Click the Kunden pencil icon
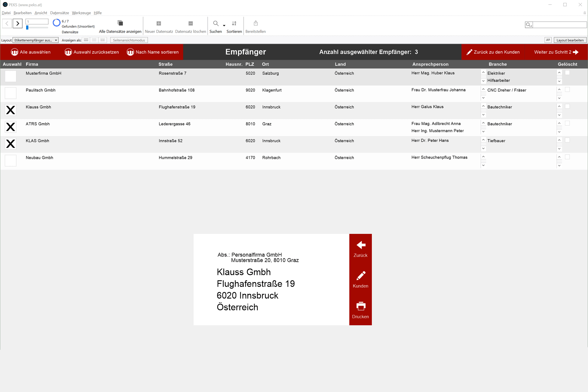The image size is (588, 392). pos(360,276)
